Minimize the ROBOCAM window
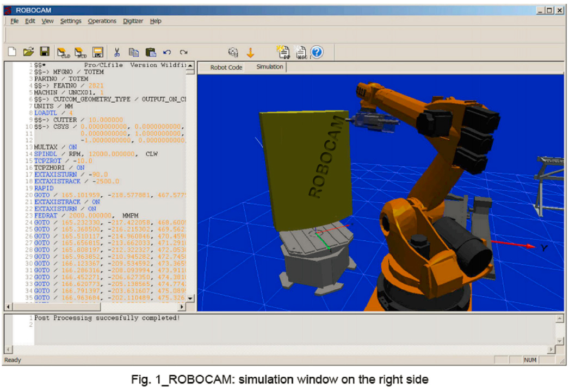 (x=540, y=10)
